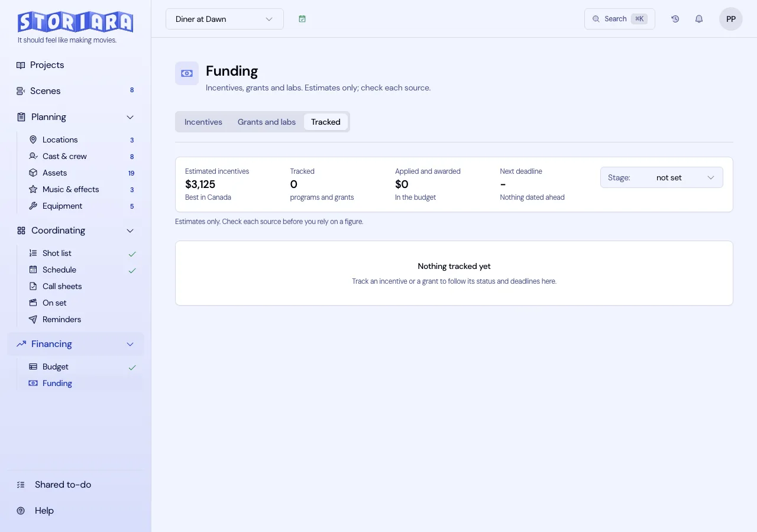Select the Tracked tab
The height and width of the screenshot is (532, 757).
pyautogui.click(x=326, y=122)
